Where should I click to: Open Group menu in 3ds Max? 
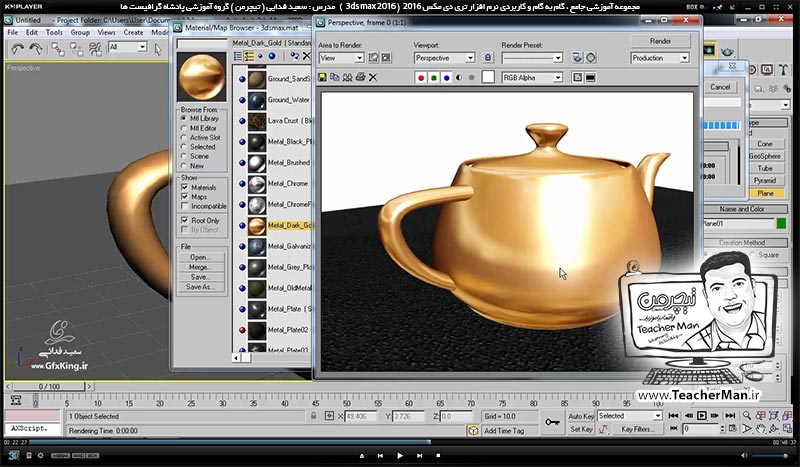click(80, 32)
